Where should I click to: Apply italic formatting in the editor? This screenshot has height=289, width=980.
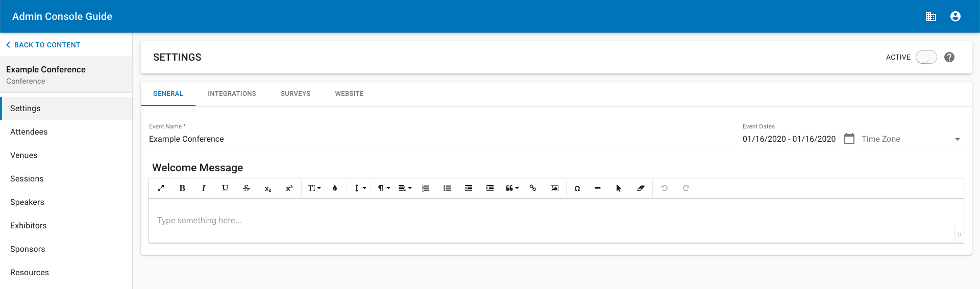[x=204, y=188]
